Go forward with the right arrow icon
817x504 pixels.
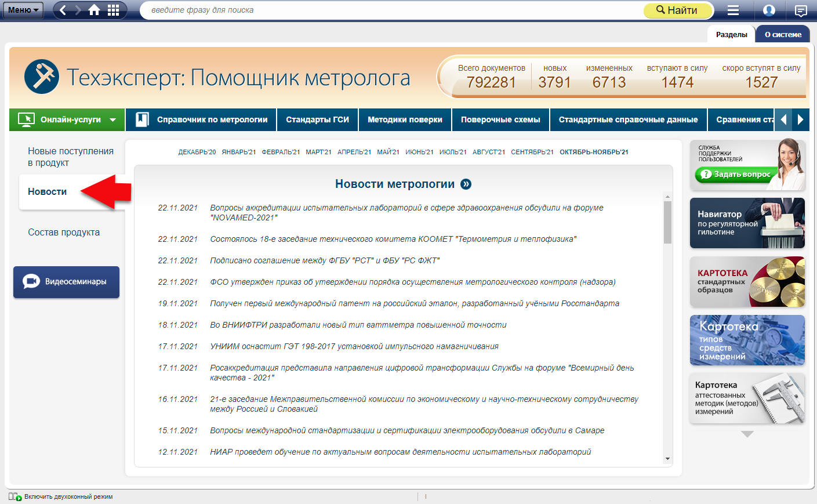[78, 10]
